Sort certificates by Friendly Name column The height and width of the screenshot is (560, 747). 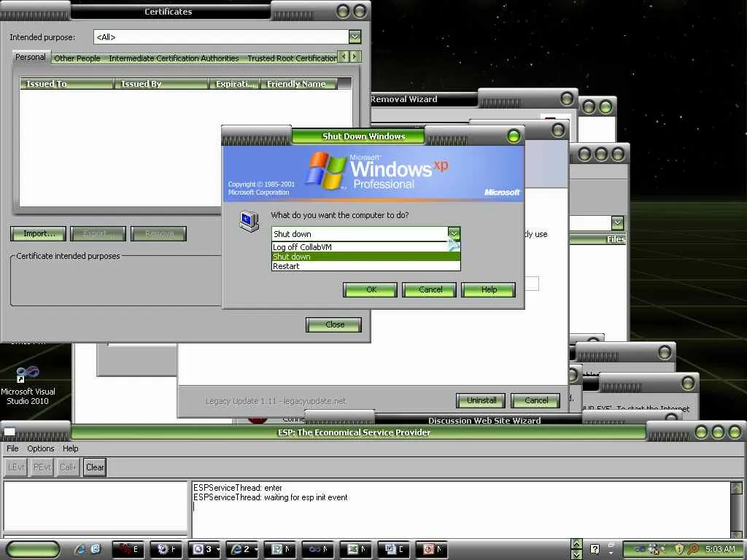(298, 84)
